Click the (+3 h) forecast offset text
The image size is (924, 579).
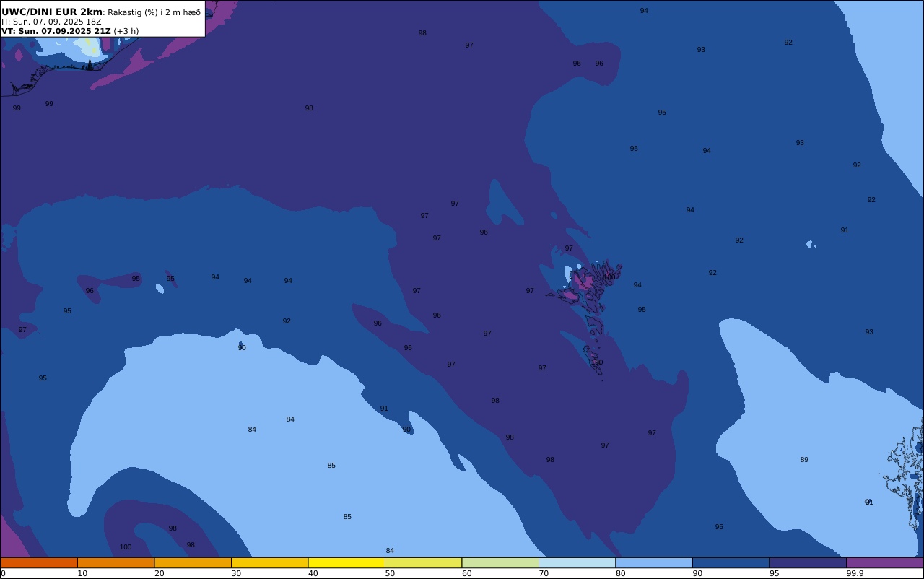point(126,31)
